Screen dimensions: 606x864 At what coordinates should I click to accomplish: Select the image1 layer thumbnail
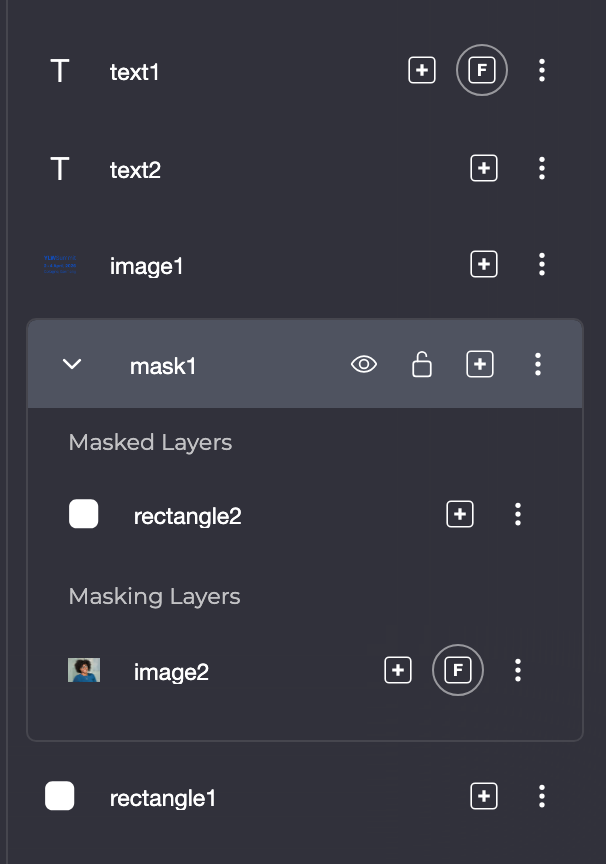(60, 264)
